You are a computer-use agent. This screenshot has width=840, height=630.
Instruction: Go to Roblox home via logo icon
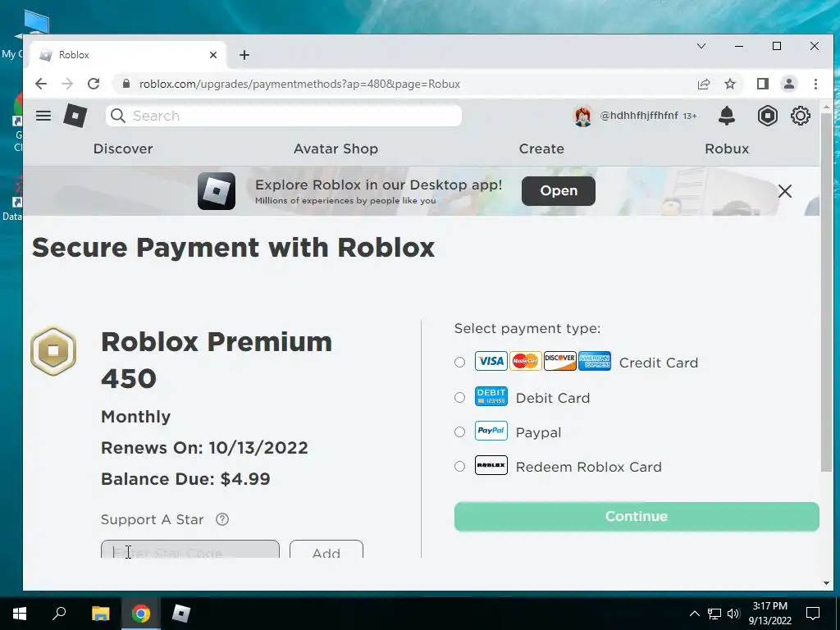tap(75, 116)
